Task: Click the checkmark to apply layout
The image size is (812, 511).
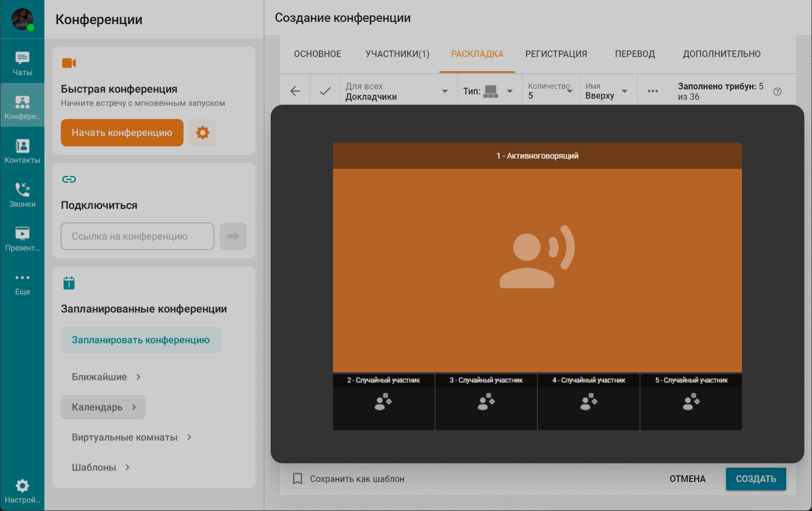Action: (x=325, y=91)
